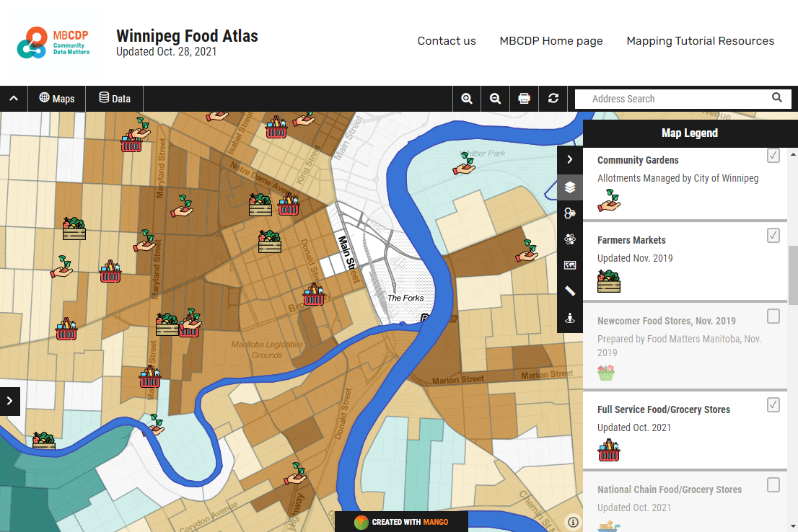Select the cluster dots tool in the side toolbar
This screenshot has height=532, width=798.
570,239
